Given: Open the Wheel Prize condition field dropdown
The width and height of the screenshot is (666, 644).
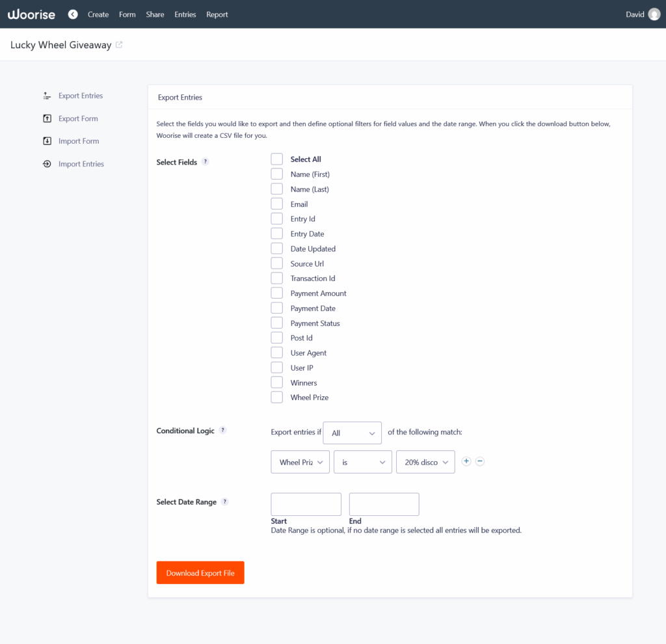Looking at the screenshot, I should [x=300, y=462].
